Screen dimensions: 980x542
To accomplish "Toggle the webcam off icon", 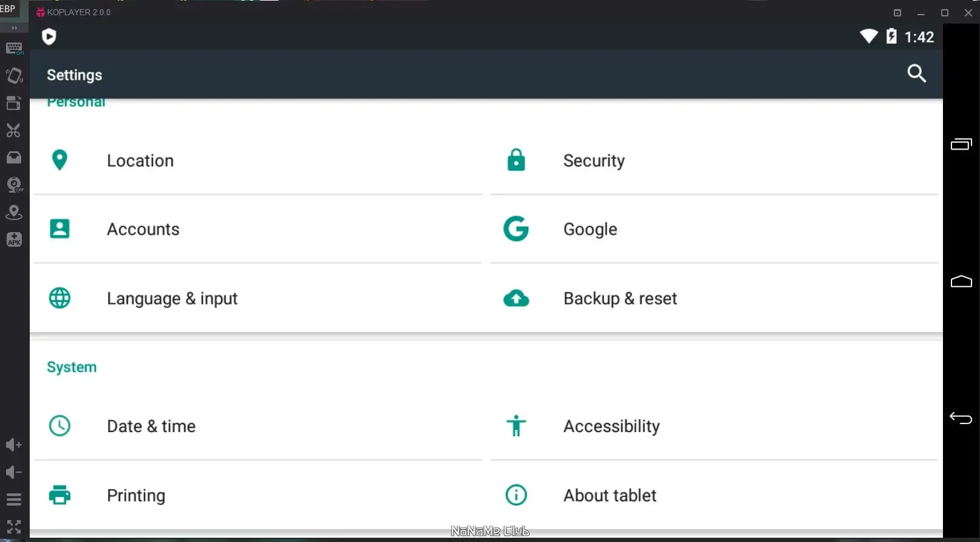I will [14, 185].
